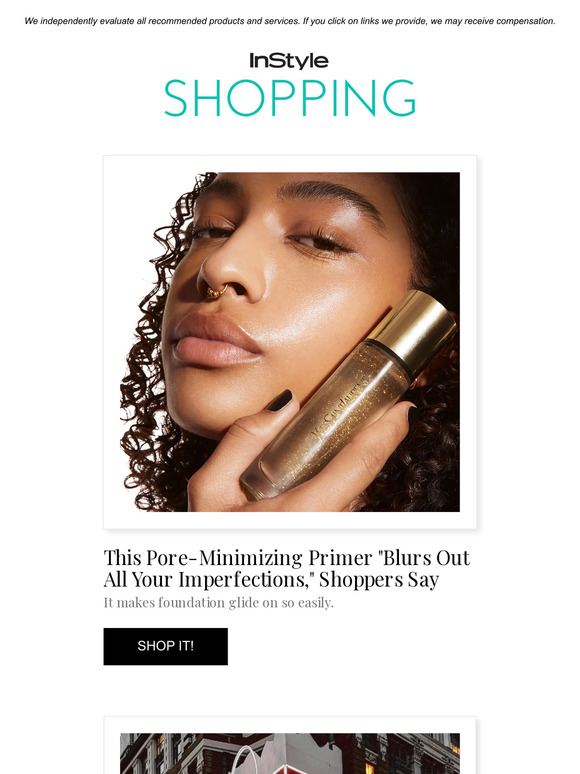Click the white card border around primer photo
The image size is (580, 774).
pos(290,164)
